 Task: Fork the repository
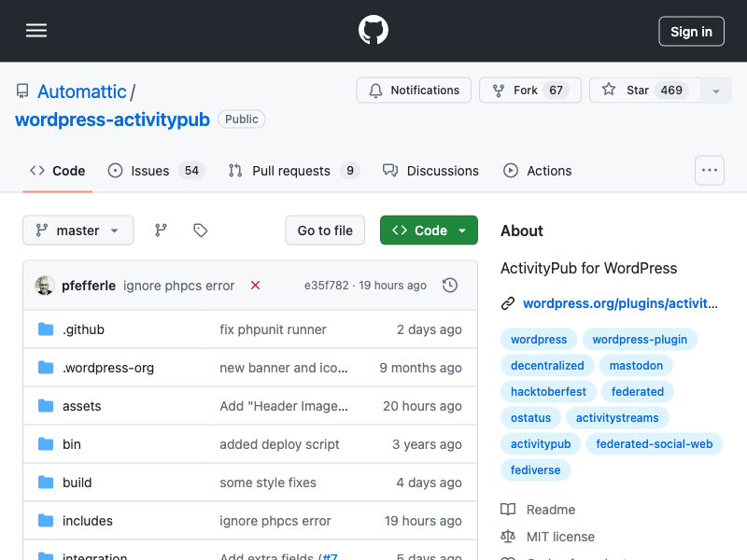(529, 90)
